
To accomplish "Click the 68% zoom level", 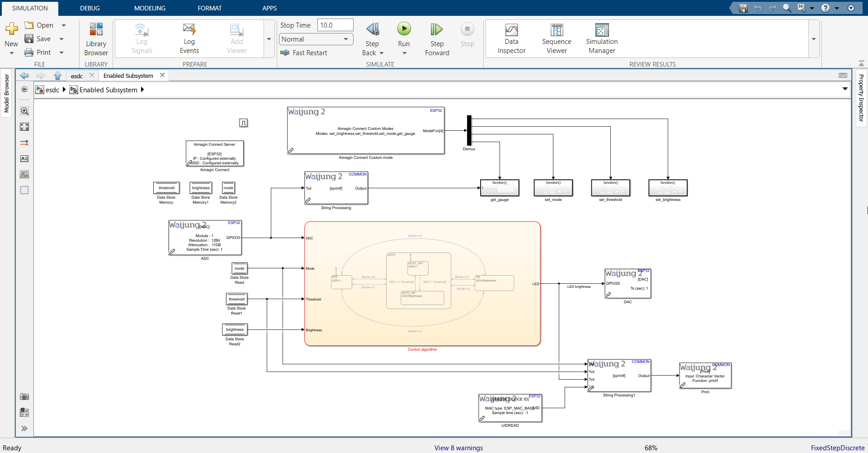I will tap(651, 448).
